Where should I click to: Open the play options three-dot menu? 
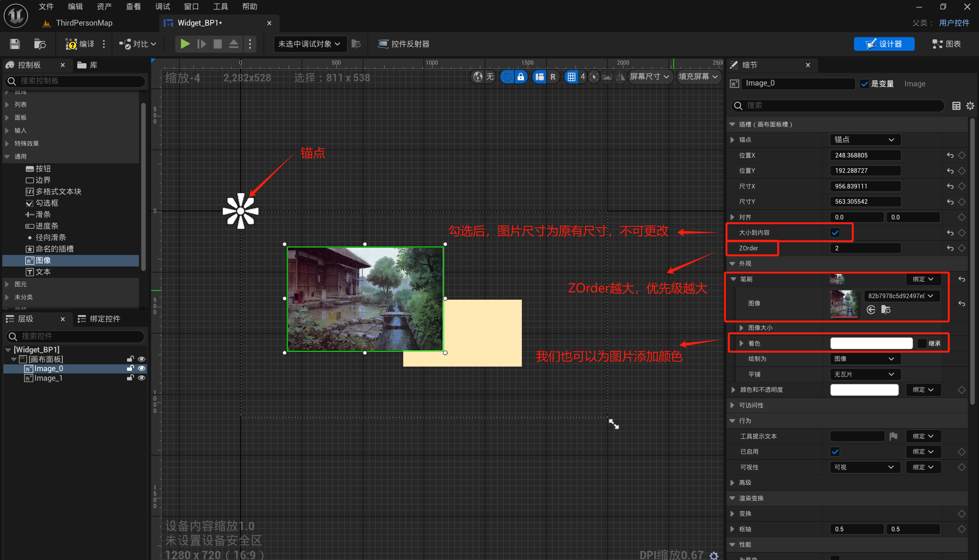250,44
